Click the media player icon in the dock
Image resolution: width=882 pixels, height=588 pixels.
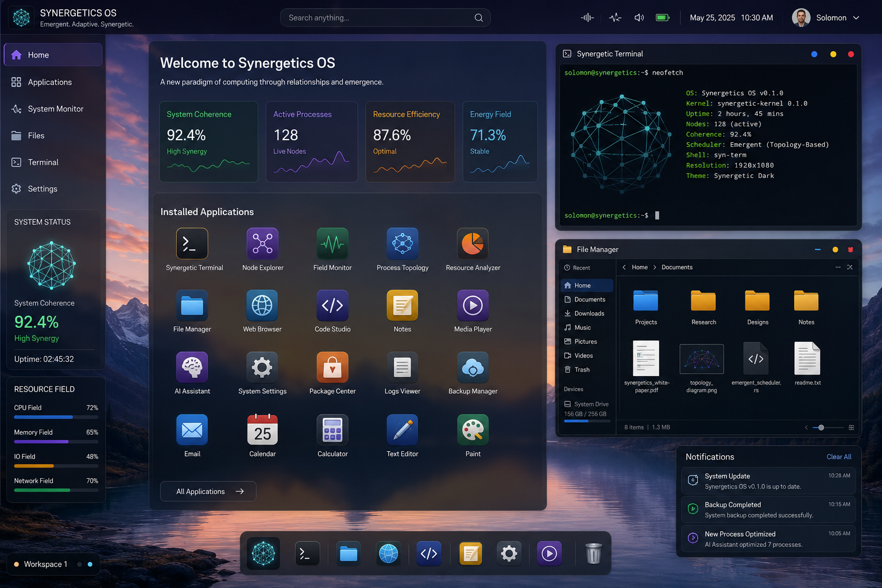coord(549,554)
